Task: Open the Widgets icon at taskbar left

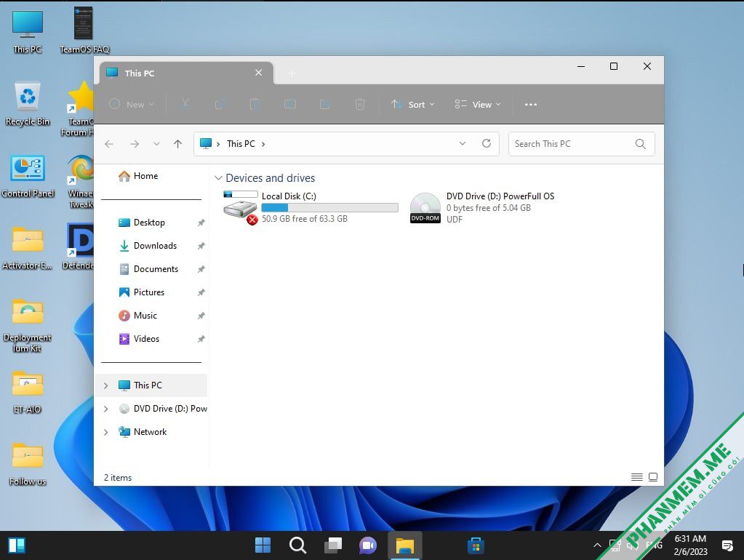Action: tap(17, 545)
